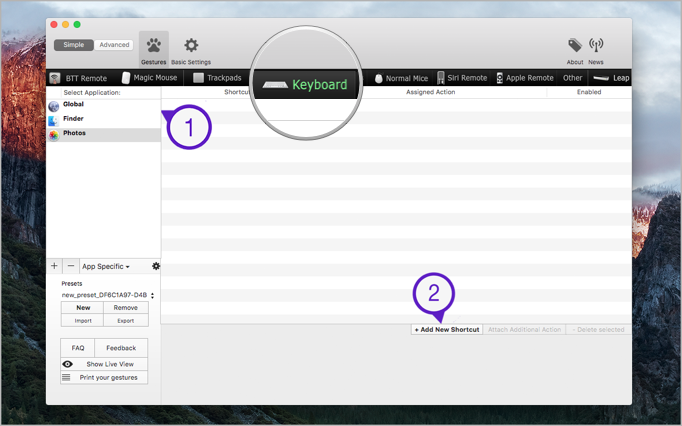
Task: Click the Remove preset button
Action: point(126,308)
